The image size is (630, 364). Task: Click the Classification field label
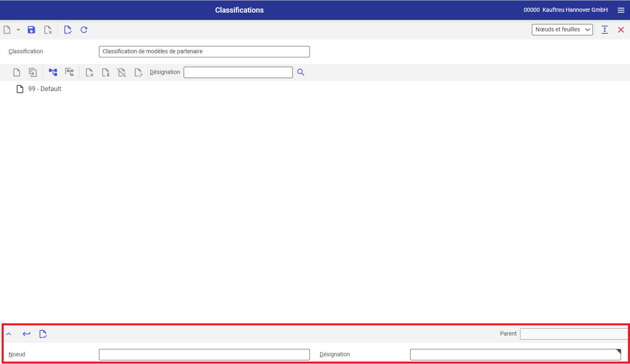[26, 52]
